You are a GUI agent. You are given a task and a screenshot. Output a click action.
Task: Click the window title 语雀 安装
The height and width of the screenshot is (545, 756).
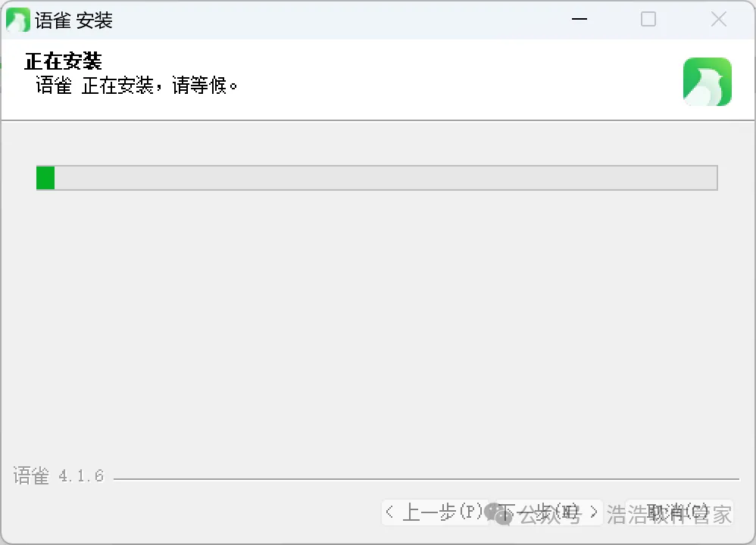coord(73,20)
